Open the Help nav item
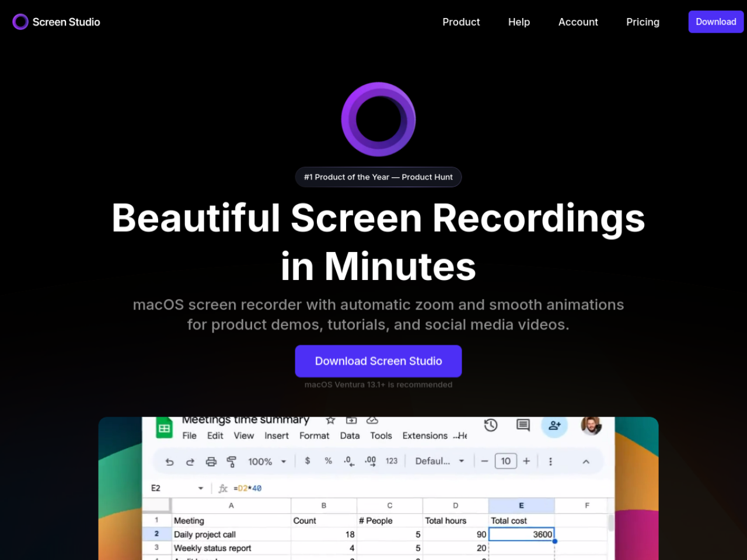The width and height of the screenshot is (747, 560). tap(519, 22)
